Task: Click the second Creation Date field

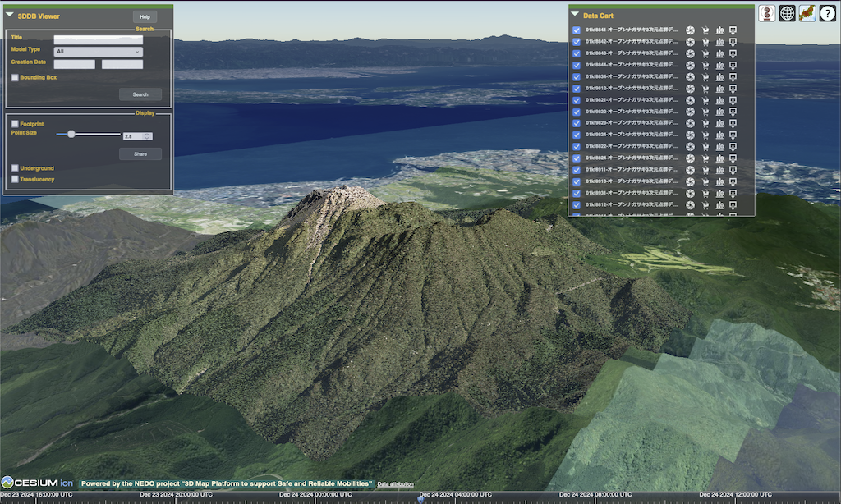Action: point(122,64)
